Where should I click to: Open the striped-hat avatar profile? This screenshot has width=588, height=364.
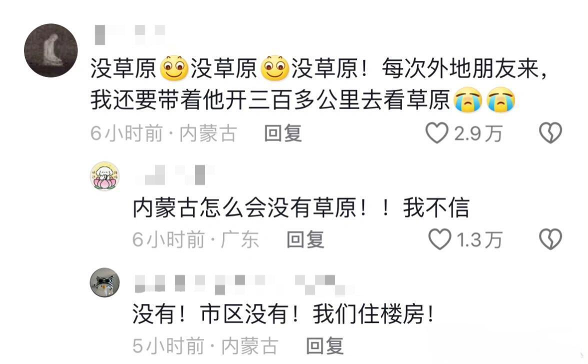(x=104, y=282)
